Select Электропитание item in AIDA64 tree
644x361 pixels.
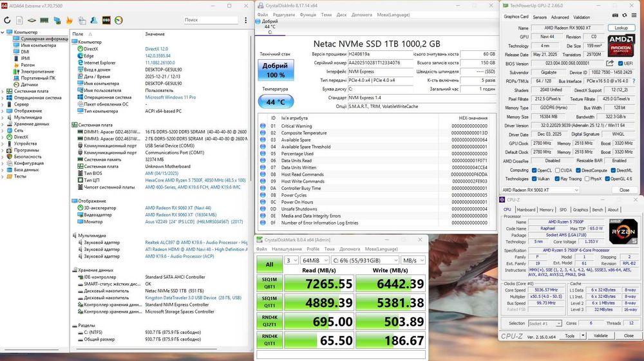click(x=37, y=71)
